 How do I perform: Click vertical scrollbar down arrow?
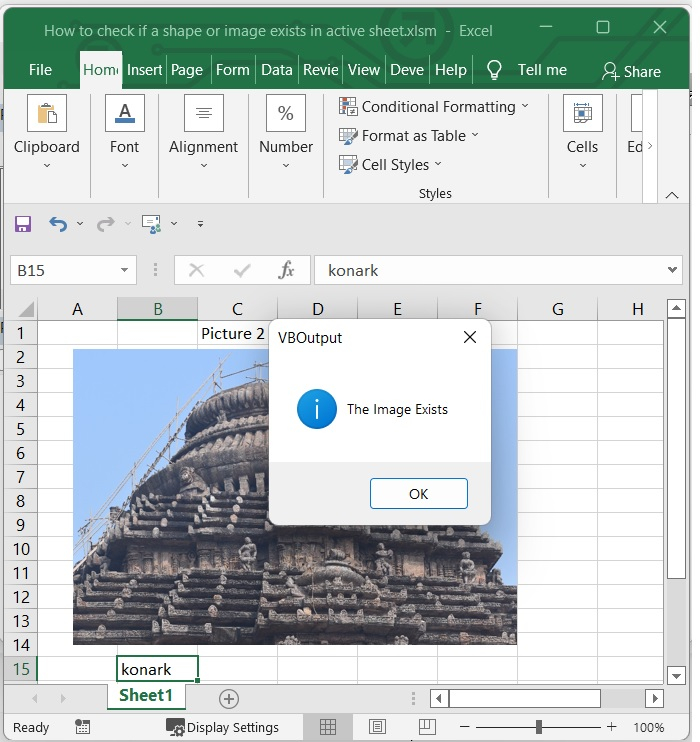click(x=676, y=675)
